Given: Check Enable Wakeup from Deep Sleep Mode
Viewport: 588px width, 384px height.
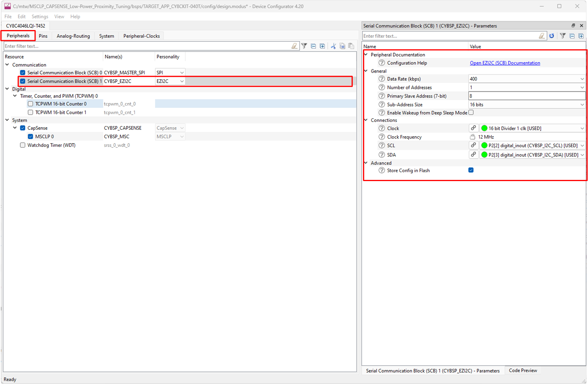Looking at the screenshot, I should click(471, 112).
